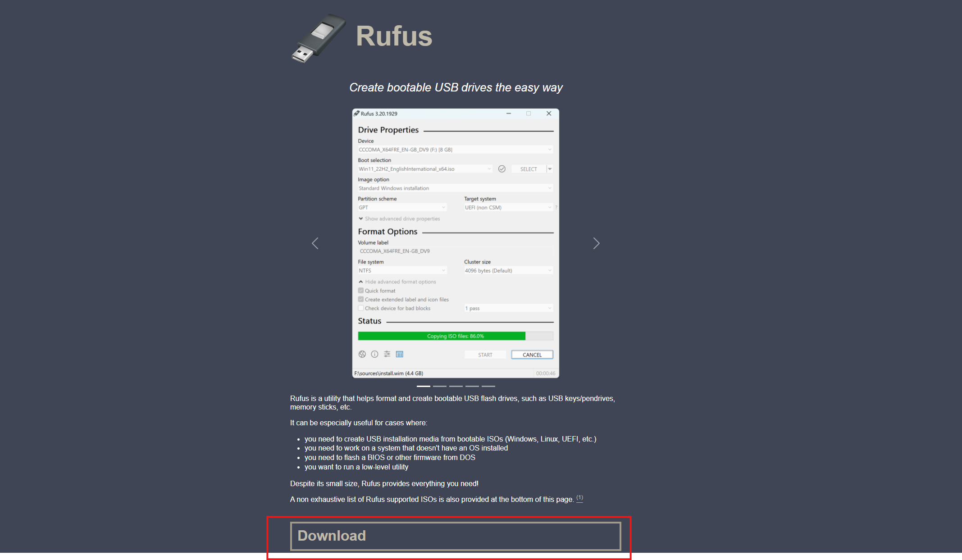The height and width of the screenshot is (560, 962).
Task: Click the 'Format Options' section heading
Action: [x=388, y=232]
